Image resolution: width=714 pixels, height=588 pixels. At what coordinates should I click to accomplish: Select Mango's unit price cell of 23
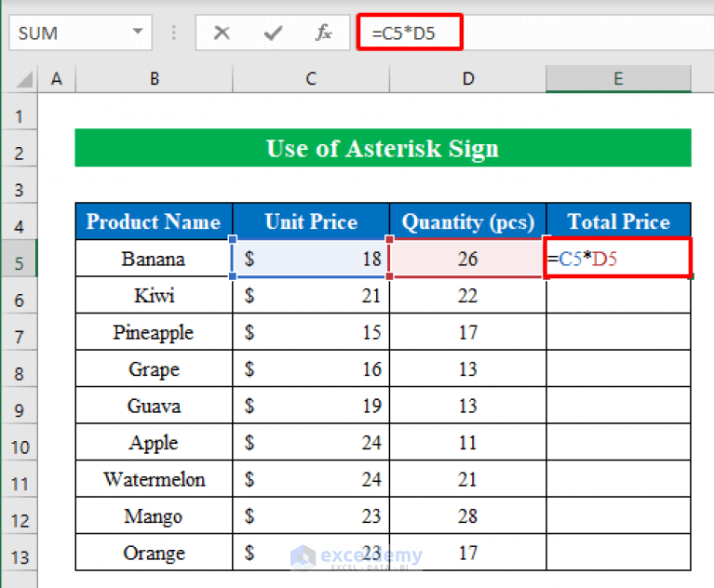coord(311,516)
